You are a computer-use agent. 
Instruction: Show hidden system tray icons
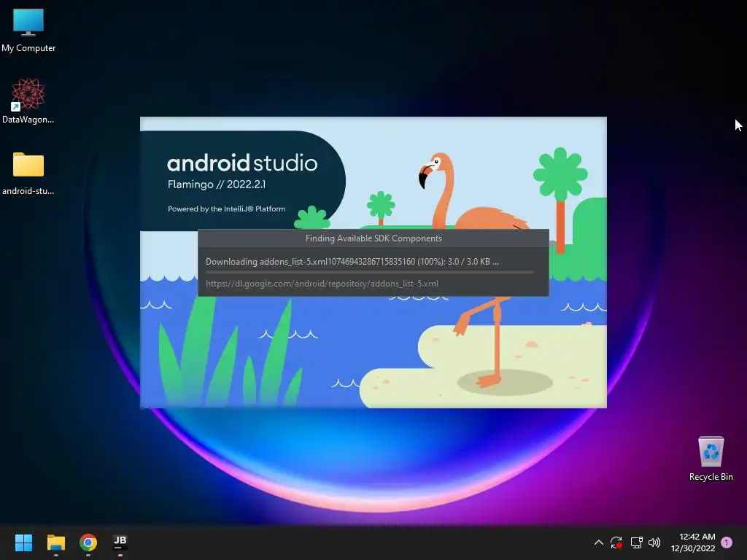point(599,542)
